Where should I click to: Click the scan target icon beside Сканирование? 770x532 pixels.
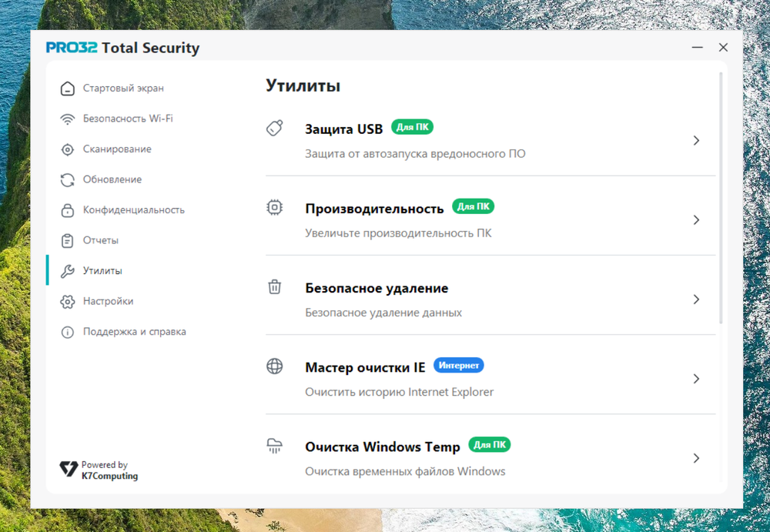click(x=67, y=149)
